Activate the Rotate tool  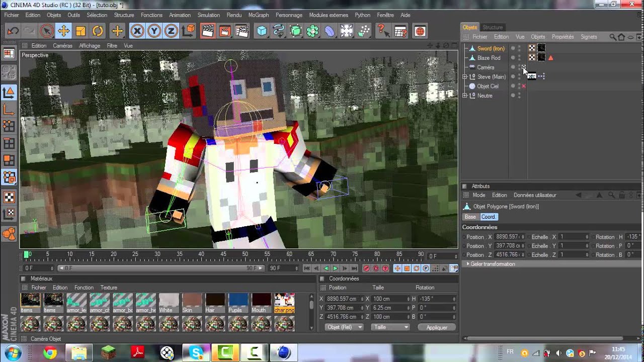pos(98,31)
